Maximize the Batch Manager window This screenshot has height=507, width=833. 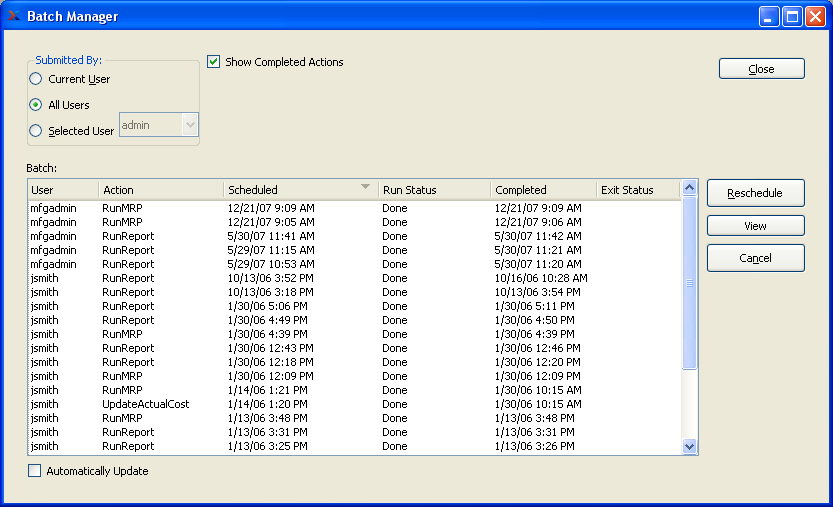point(792,16)
